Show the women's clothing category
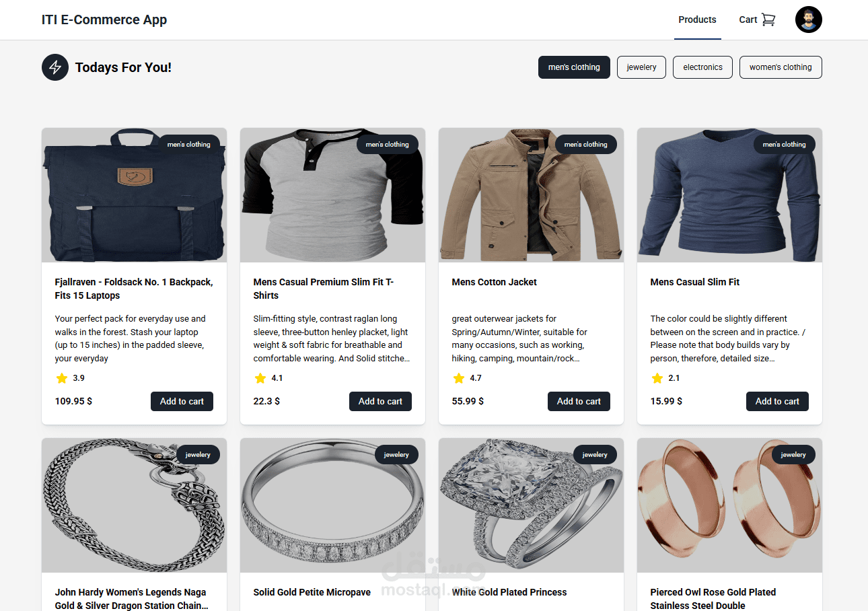 coord(781,67)
